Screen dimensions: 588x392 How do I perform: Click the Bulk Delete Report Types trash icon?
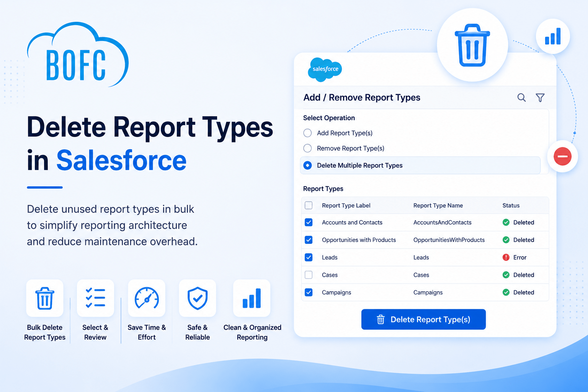(45, 298)
